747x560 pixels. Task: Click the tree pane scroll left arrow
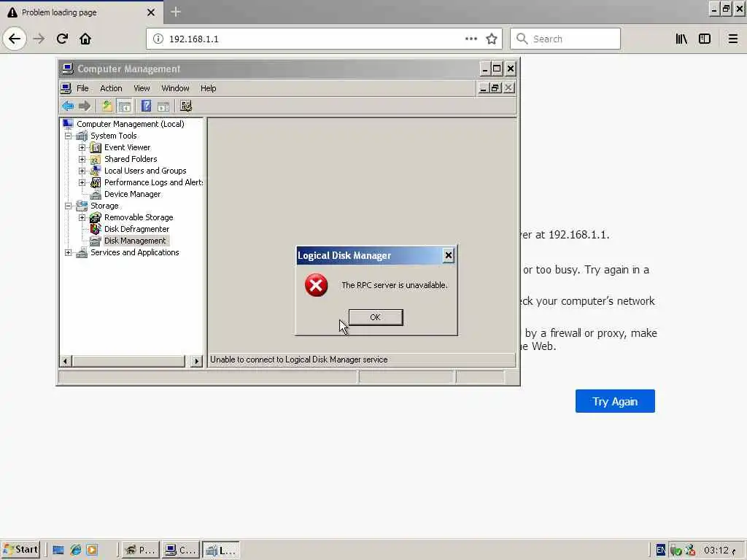coord(66,361)
